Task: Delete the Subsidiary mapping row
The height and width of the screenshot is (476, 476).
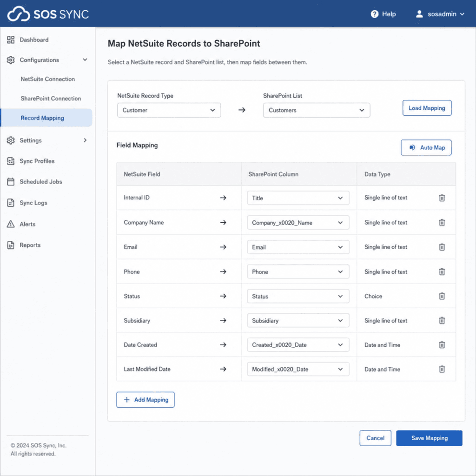Action: coord(442,321)
